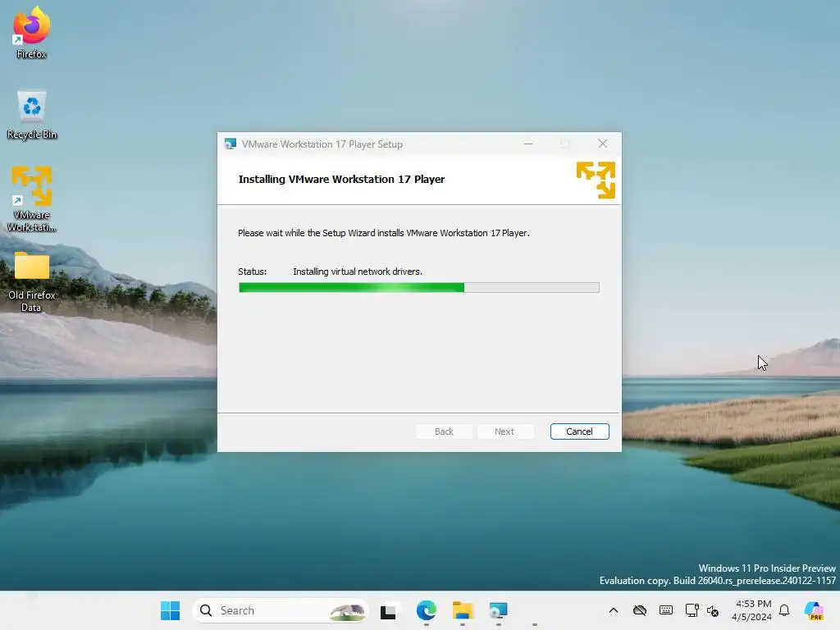840x630 pixels.
Task: Click the VMware installer taskbar icon
Action: [x=498, y=610]
